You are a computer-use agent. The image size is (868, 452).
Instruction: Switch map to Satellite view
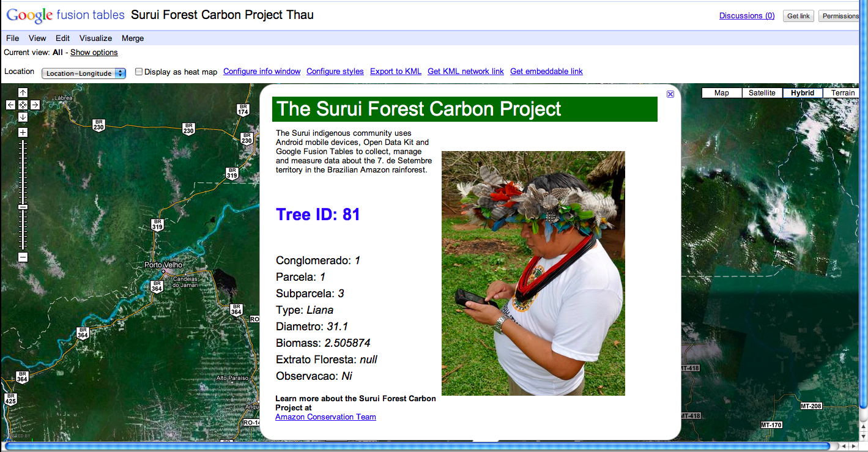(x=762, y=93)
